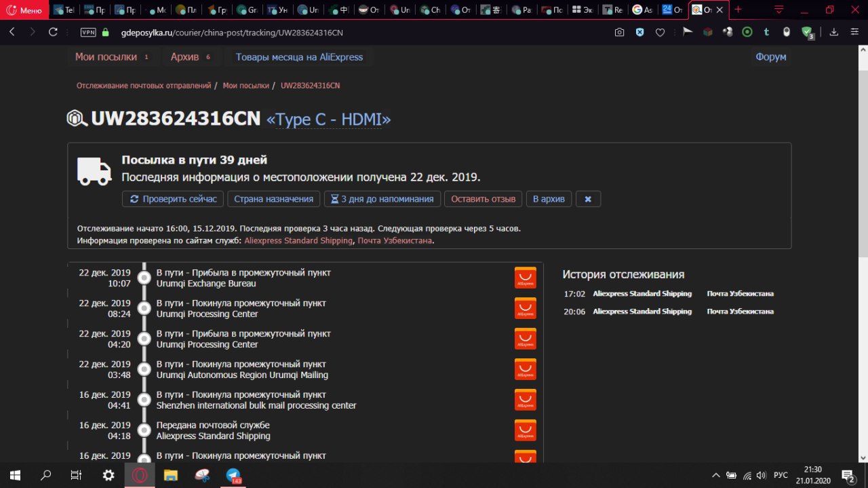The height and width of the screenshot is (488, 868).
Task: Open Task View on taskbar
Action: [77, 475]
